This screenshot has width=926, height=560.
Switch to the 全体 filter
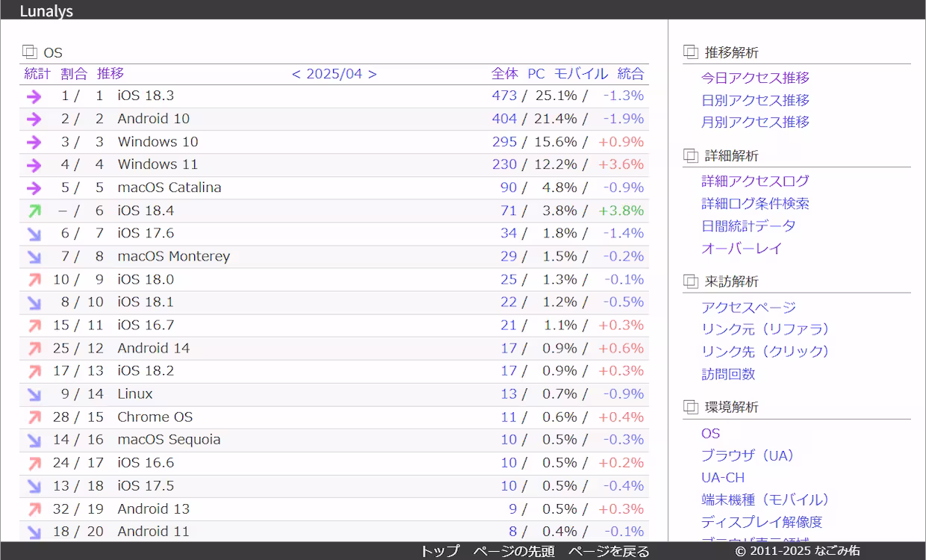click(505, 74)
